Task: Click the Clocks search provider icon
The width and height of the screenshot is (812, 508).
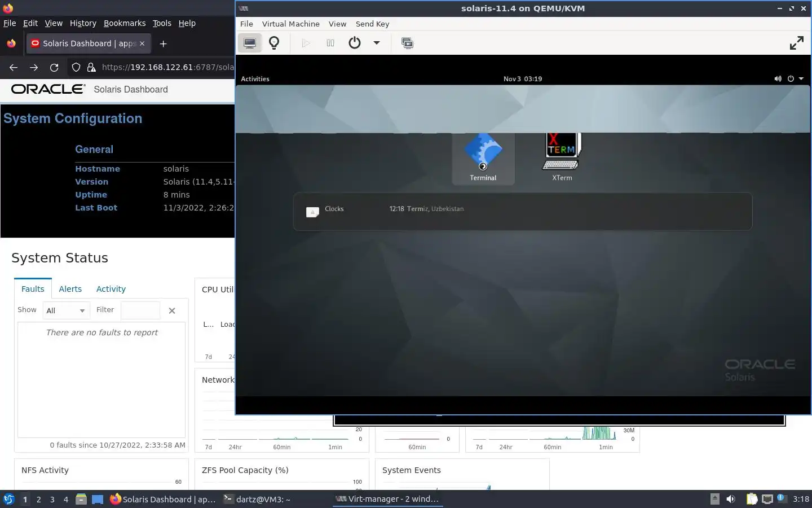Action: (312, 212)
